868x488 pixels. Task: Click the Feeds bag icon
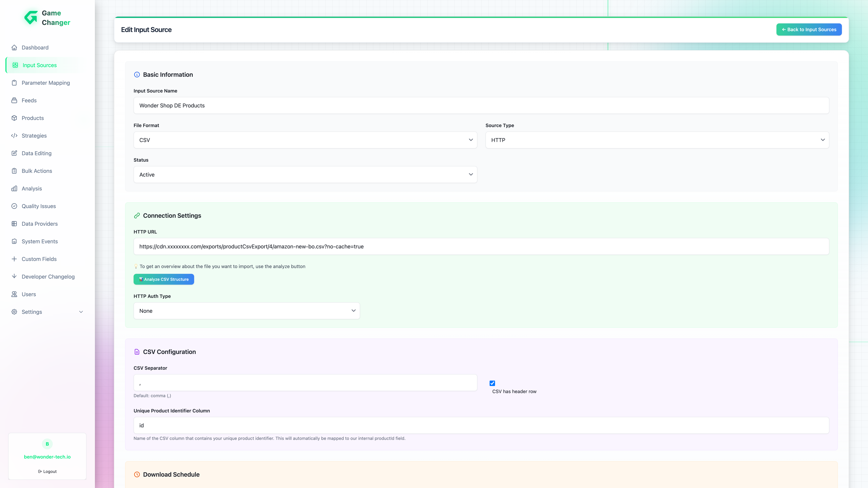(x=14, y=100)
